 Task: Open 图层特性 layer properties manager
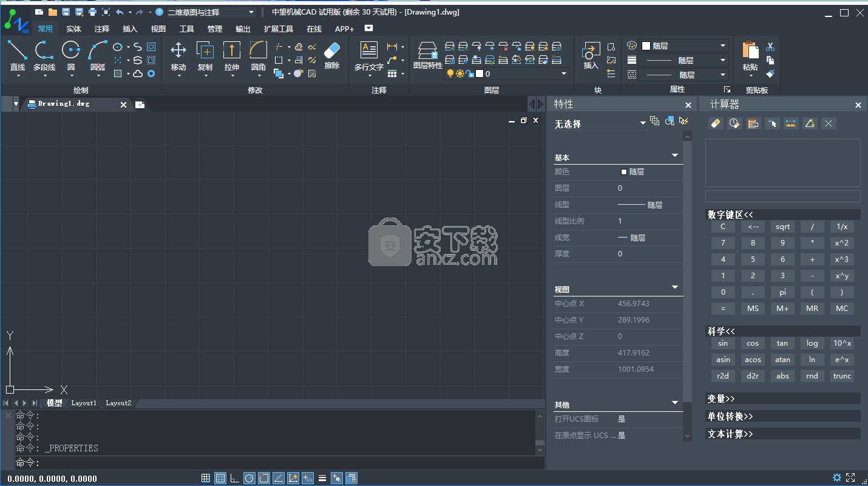[x=428, y=55]
